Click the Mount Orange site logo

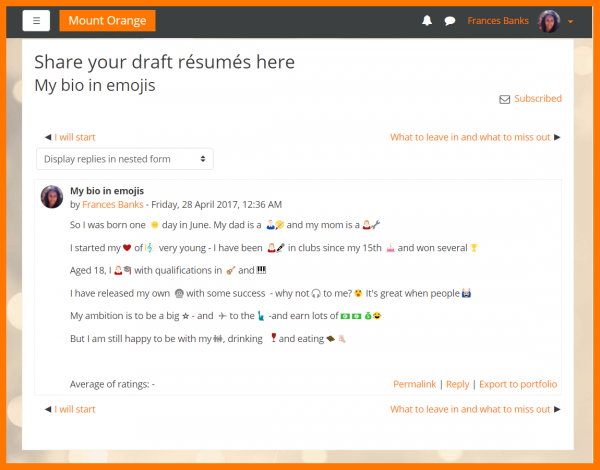(107, 21)
